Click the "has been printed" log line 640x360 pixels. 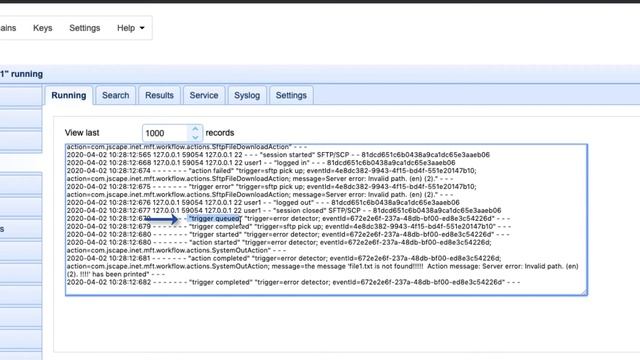tap(116, 274)
